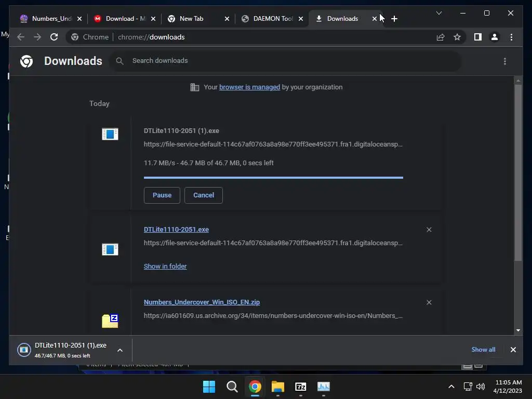This screenshot has height=399, width=532.
Task: Go back to previous page
Action: coord(21,37)
